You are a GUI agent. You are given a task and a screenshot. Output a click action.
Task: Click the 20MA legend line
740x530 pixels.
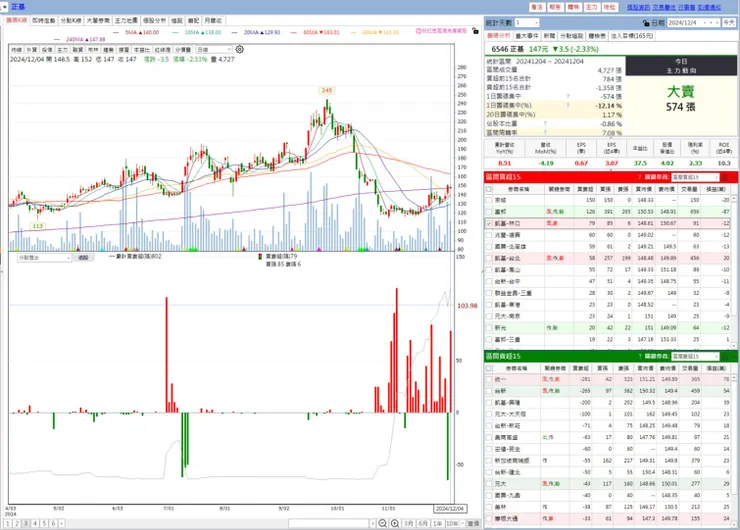click(x=256, y=33)
